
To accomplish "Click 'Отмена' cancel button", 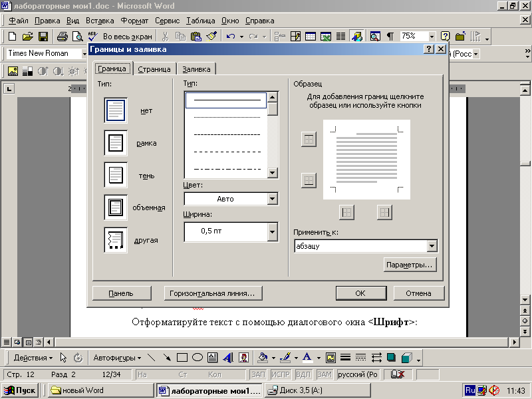I will point(419,293).
